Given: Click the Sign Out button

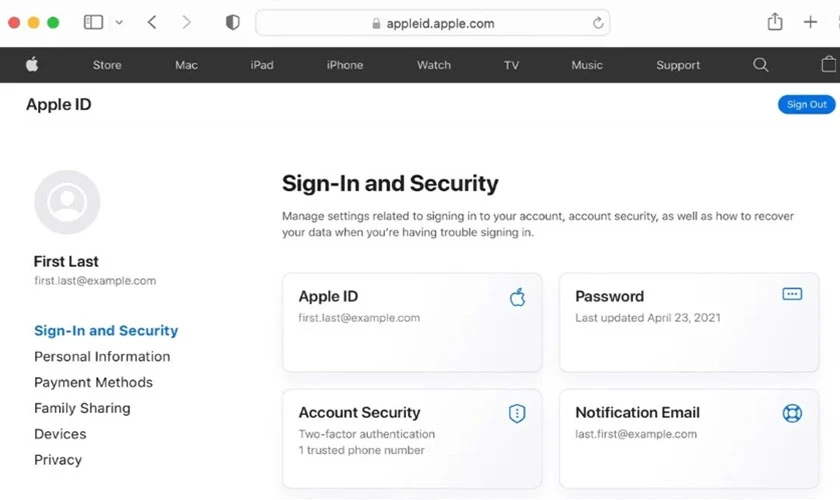Looking at the screenshot, I should [806, 105].
